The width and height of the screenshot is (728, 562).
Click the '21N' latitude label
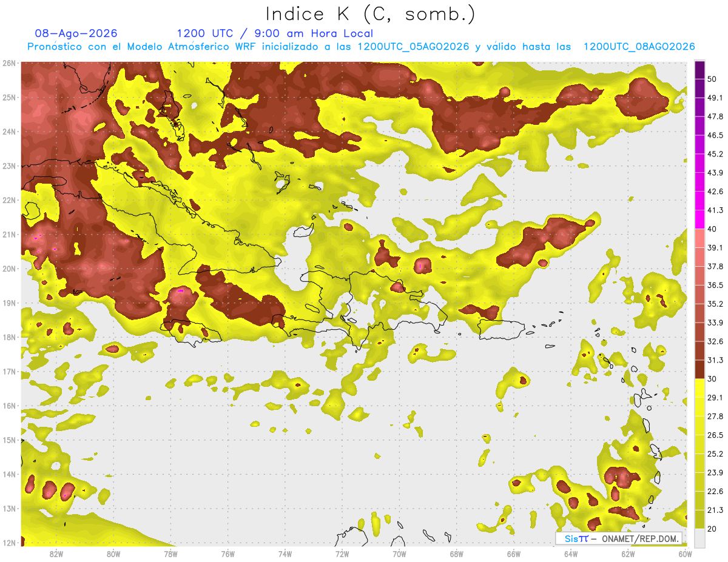9,235
